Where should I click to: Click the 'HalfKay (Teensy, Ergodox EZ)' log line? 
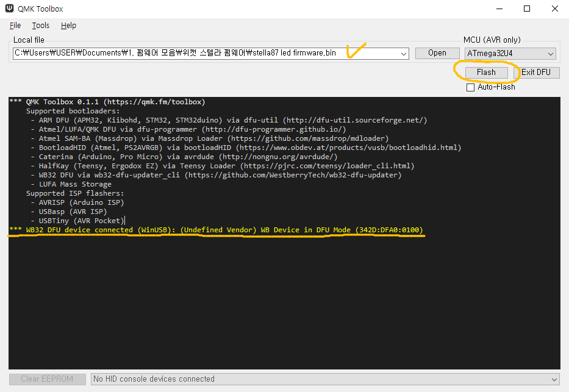223,166
